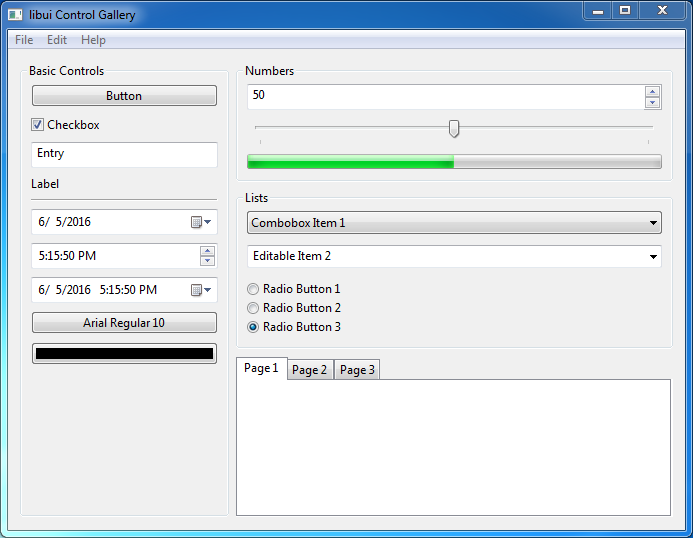
Task: Choose Radio Button 3
Action: (253, 327)
